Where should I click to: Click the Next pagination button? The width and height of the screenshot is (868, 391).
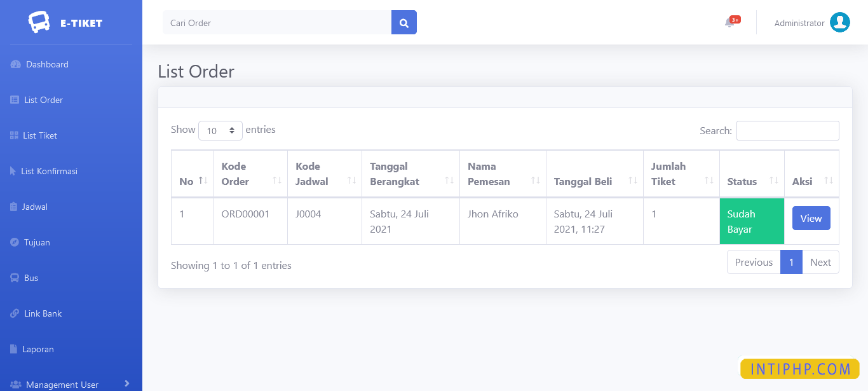tap(820, 262)
